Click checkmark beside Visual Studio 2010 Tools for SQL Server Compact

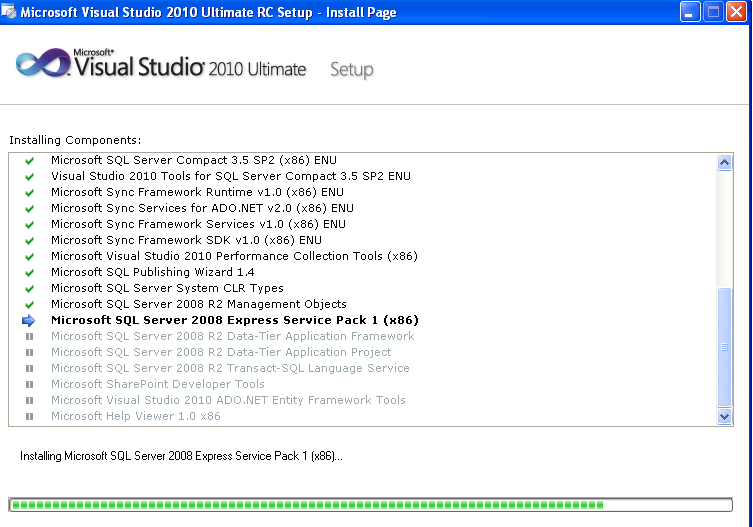[29, 177]
